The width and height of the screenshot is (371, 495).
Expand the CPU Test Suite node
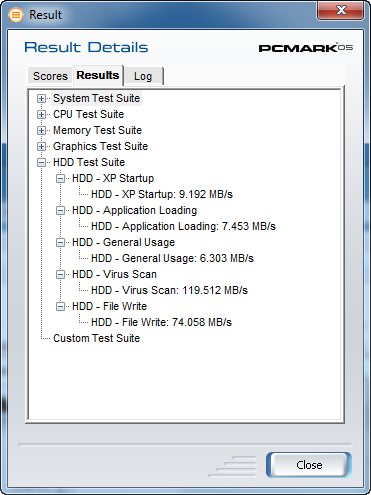pyautogui.click(x=41, y=114)
